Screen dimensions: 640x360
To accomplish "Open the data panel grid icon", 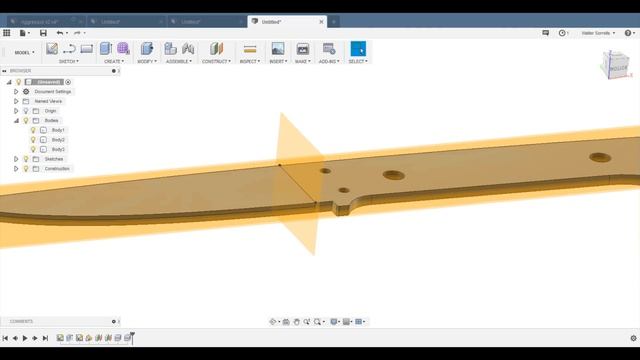I will coord(7,33).
